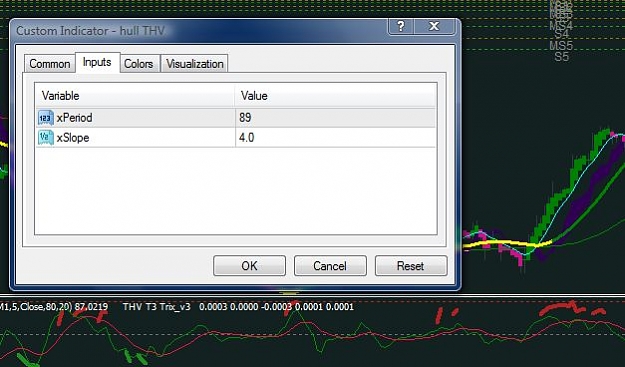The height and width of the screenshot is (367, 625).
Task: Click the xSlope double variable icon
Action: (x=46, y=137)
